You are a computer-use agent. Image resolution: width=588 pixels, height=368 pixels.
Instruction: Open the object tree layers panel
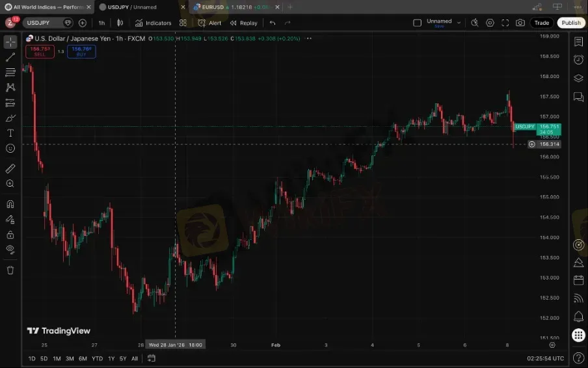tap(578, 78)
